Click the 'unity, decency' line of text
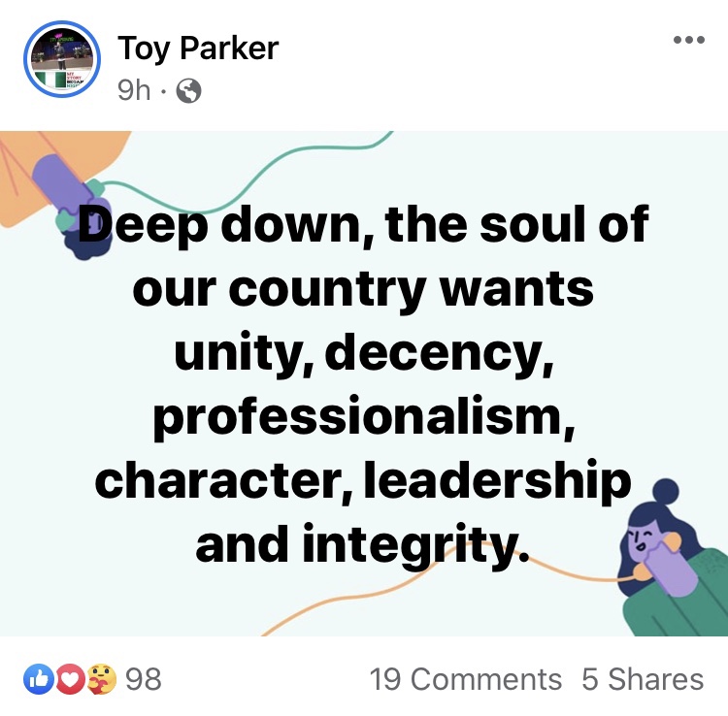 pos(364,354)
